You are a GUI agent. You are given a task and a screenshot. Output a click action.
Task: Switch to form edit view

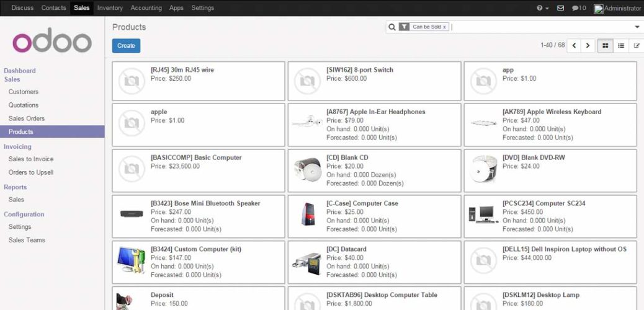(x=637, y=46)
